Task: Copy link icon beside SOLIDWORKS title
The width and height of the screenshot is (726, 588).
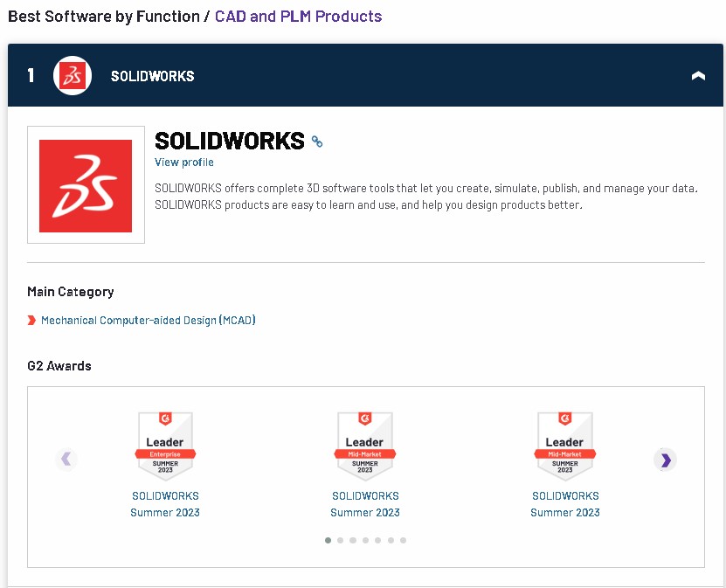Action: (317, 142)
